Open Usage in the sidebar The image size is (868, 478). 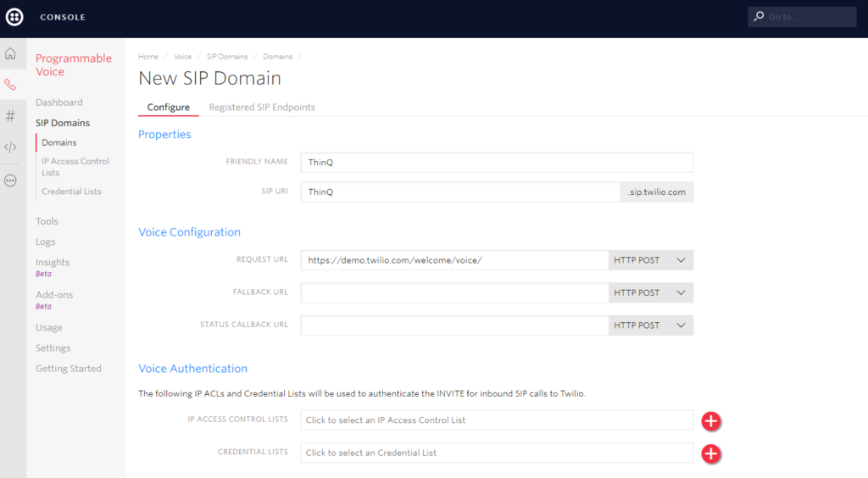(48, 327)
